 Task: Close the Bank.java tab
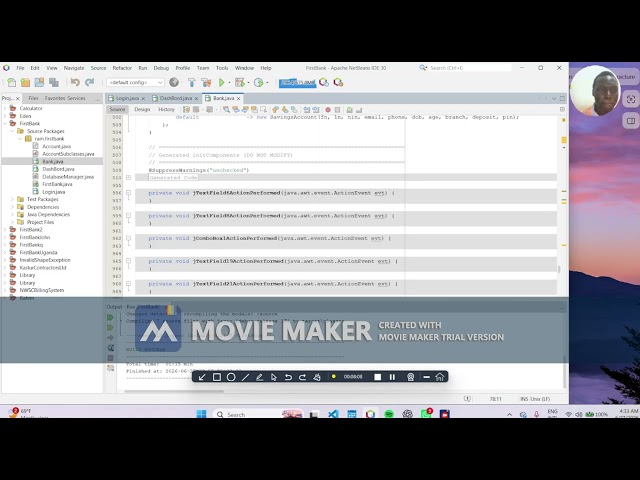coord(239,98)
